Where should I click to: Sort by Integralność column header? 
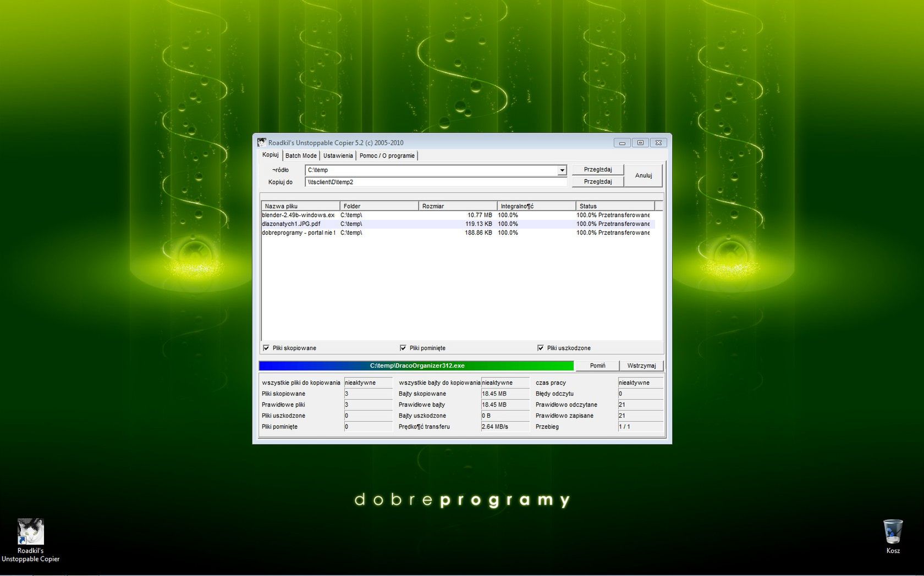pos(536,206)
